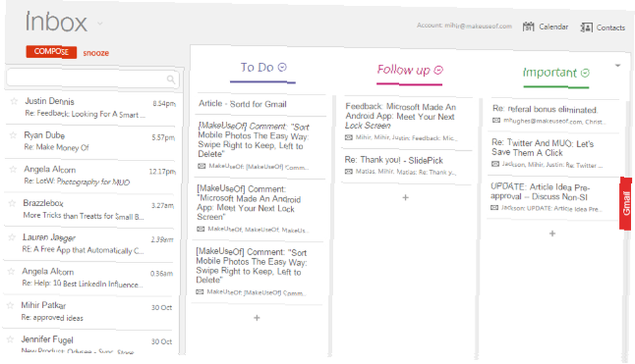Expand the Inbox dropdown arrow
The image size is (635, 364).
coord(100,23)
